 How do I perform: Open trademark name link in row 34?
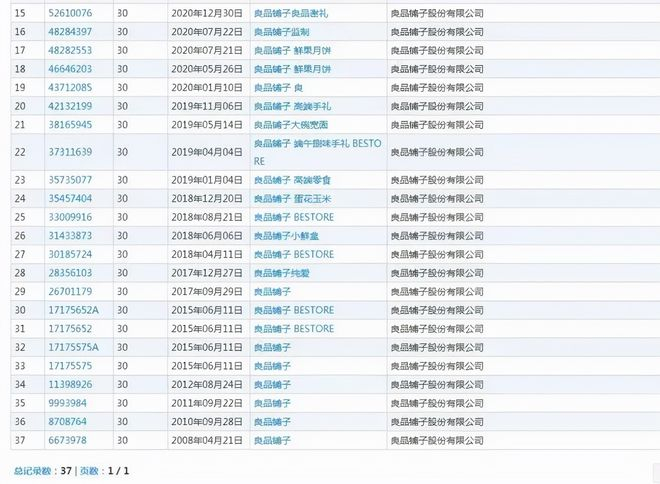coord(272,384)
